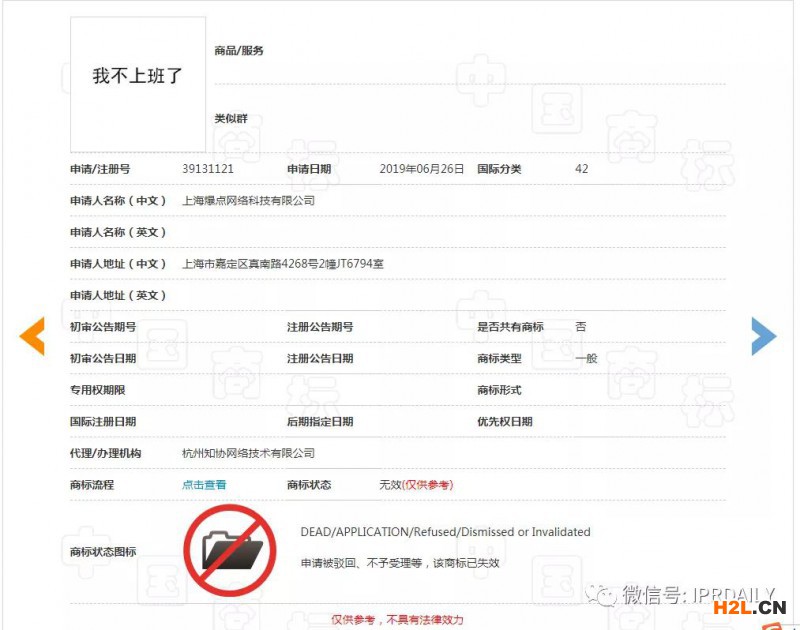
Task: Open the 我不上班了 trademark image
Action: (x=138, y=77)
